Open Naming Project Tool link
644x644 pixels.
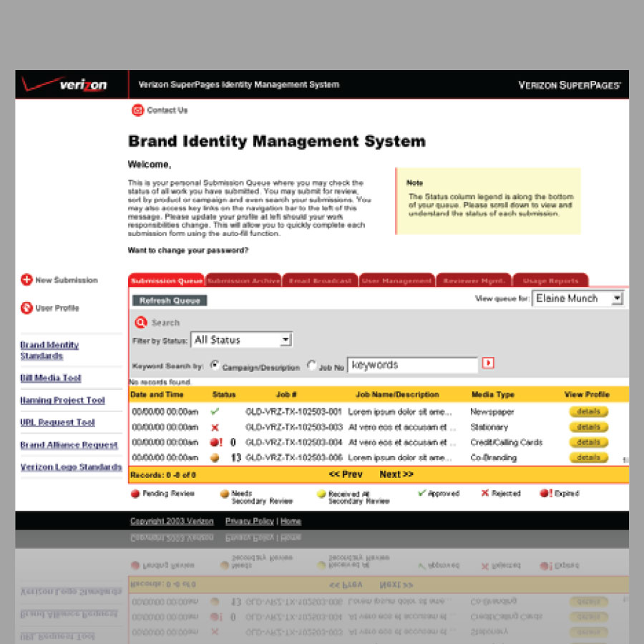click(62, 400)
